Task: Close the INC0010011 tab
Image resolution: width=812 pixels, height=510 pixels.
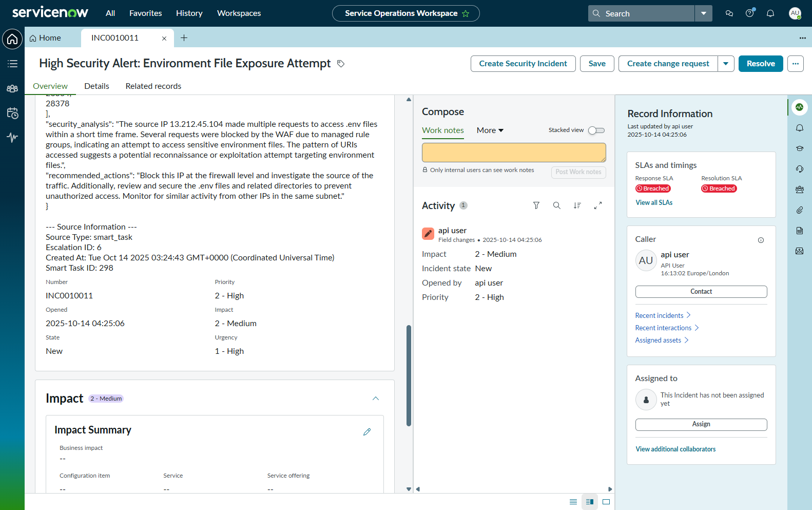Action: tap(164, 39)
